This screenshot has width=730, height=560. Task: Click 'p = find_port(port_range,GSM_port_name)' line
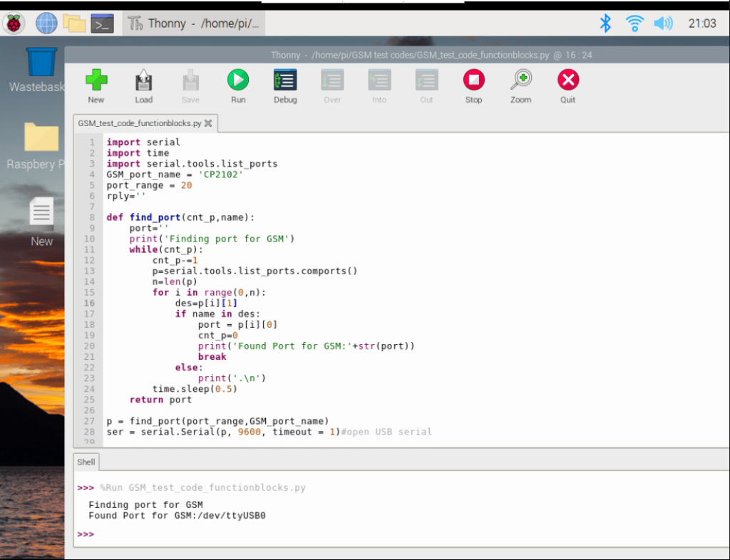pyautogui.click(x=217, y=420)
